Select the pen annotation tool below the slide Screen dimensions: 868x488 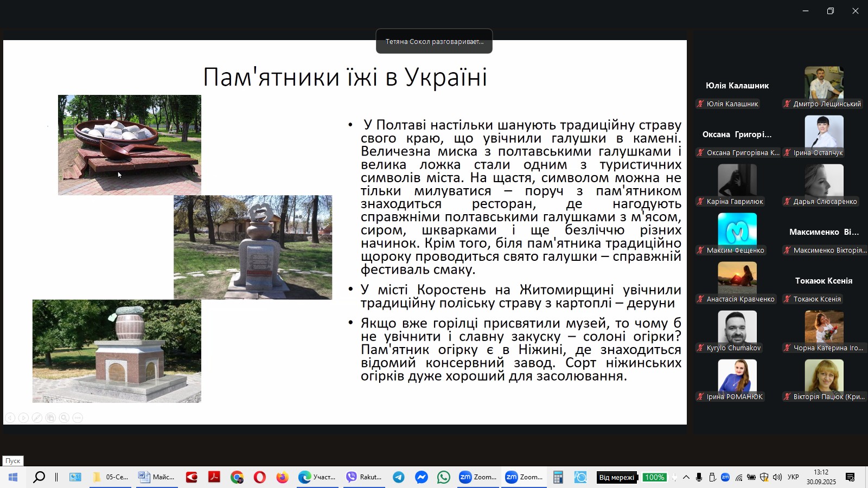[x=36, y=418]
